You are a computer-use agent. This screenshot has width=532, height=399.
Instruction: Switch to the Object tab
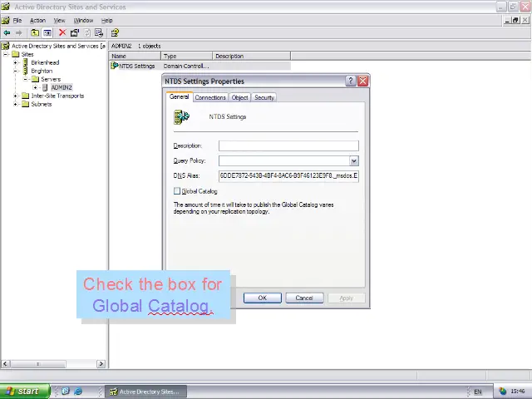240,97
